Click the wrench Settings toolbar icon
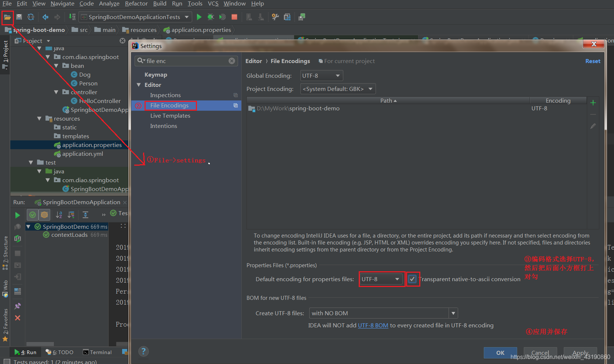614x364 pixels. (275, 17)
